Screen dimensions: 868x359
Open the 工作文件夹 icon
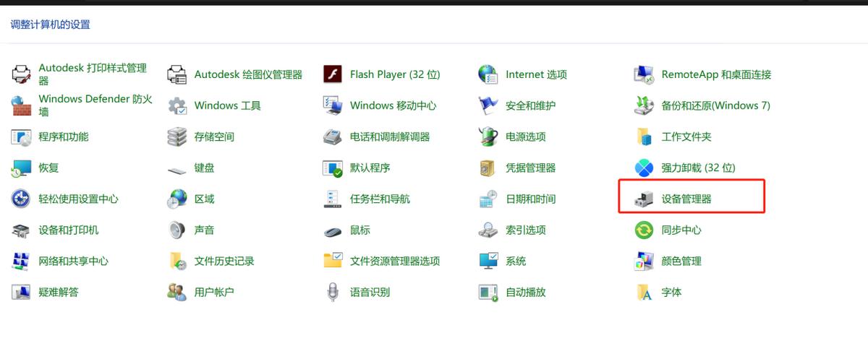click(x=644, y=137)
